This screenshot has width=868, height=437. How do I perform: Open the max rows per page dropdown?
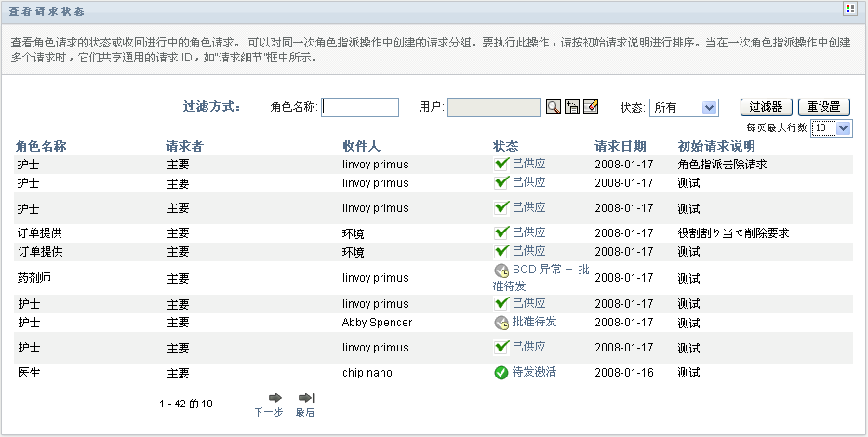(x=832, y=128)
